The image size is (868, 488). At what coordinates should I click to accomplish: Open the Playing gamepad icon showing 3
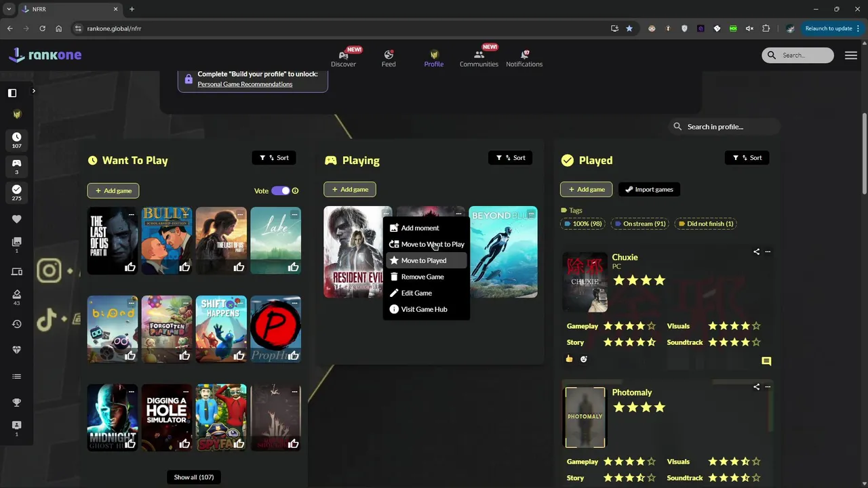click(x=17, y=167)
